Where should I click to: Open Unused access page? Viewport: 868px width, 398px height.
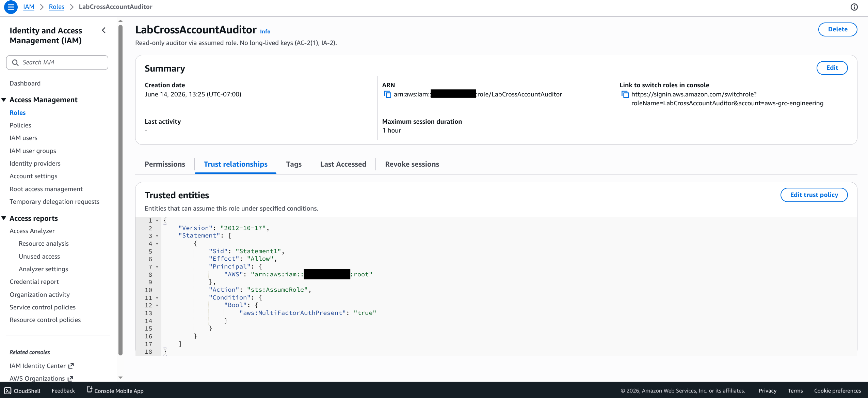[39, 256]
